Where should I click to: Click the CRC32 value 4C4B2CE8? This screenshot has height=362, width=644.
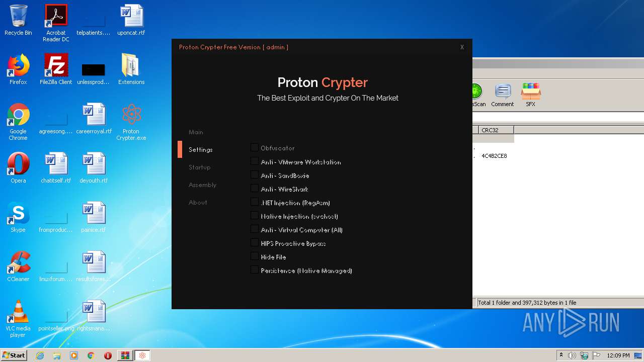click(x=494, y=156)
